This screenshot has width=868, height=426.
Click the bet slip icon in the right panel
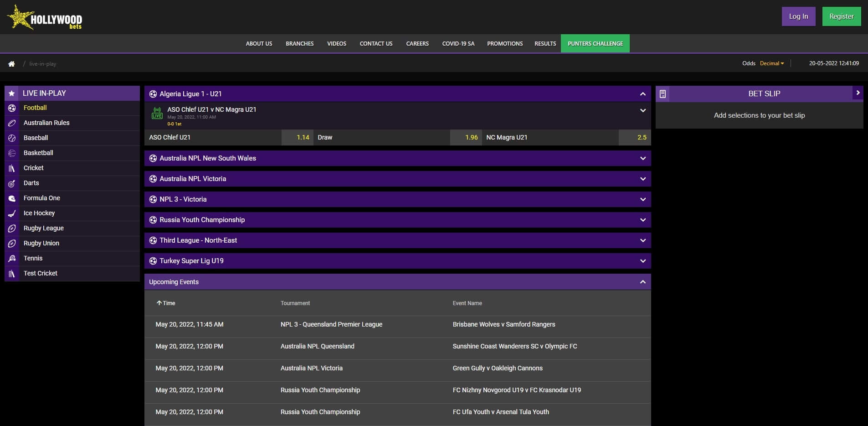663,94
